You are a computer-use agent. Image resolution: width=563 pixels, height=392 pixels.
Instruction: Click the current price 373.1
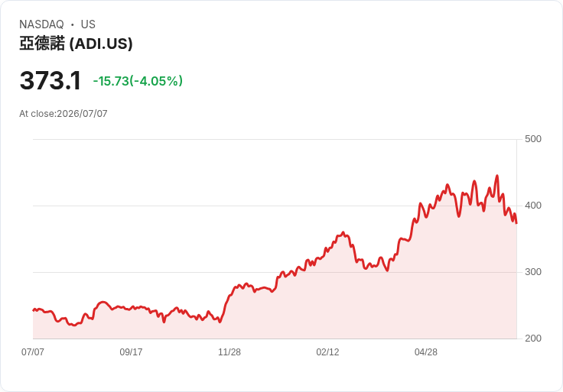[50, 80]
